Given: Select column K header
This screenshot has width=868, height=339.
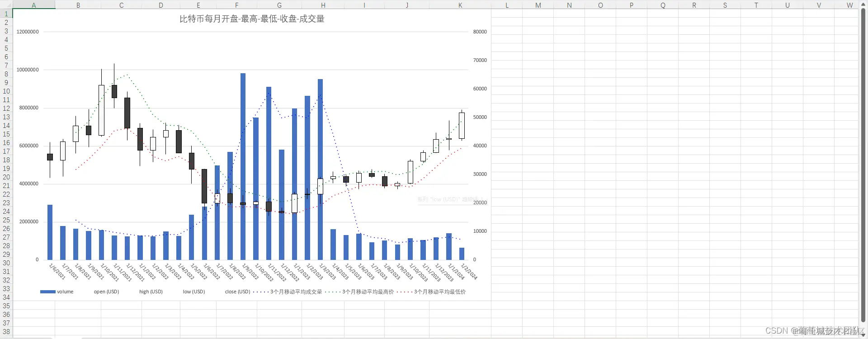Looking at the screenshot, I should (460, 5).
